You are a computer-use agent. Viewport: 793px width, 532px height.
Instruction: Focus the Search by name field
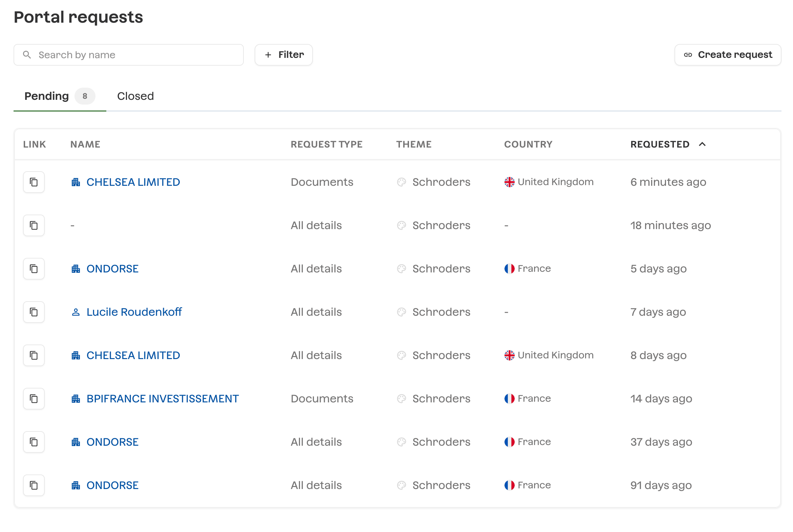click(136, 54)
